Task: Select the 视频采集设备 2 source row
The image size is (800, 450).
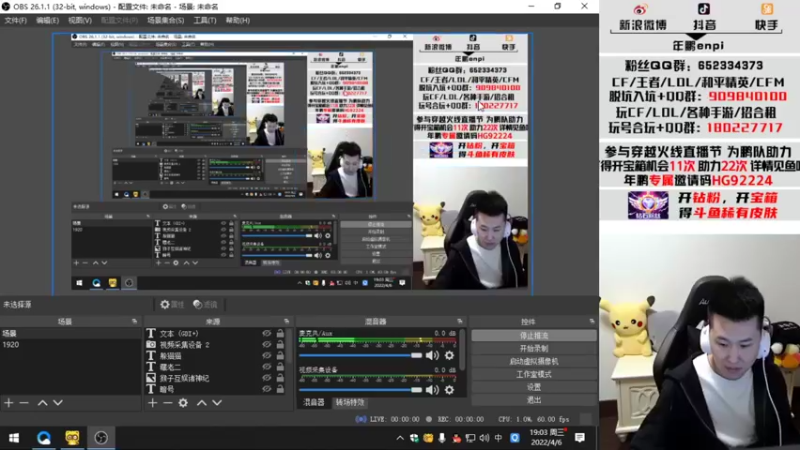Action: 216,344
